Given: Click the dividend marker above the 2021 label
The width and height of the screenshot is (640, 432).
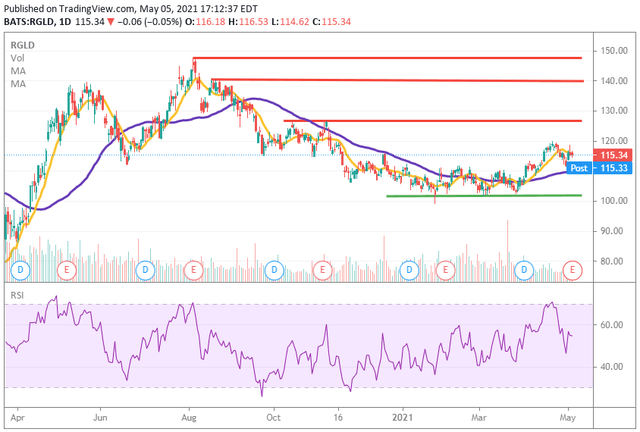Looking at the screenshot, I should [x=409, y=270].
